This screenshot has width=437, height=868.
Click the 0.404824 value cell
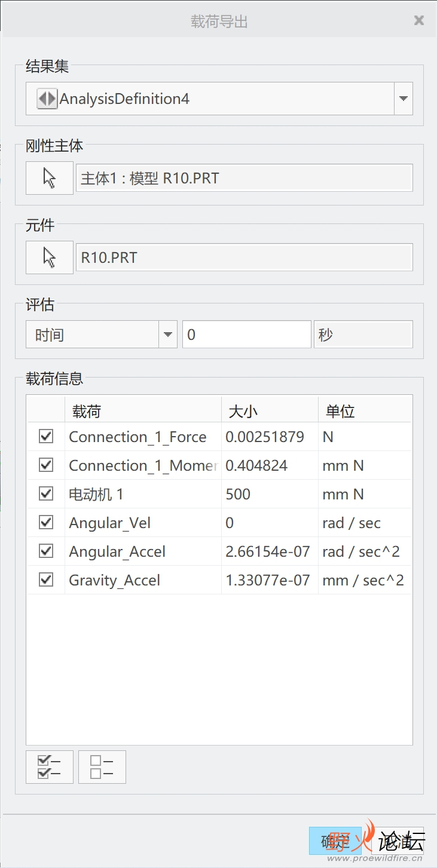coord(270,465)
